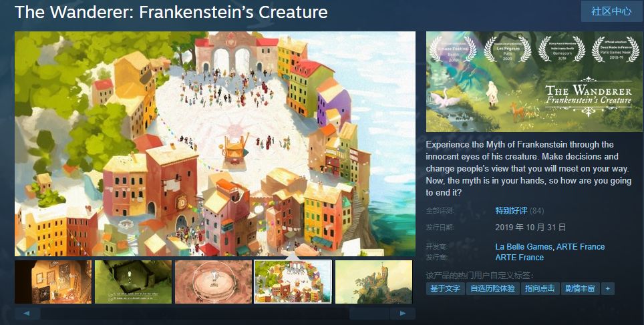644x325 pixels.
Task: Click the game header capsule image
Action: pyautogui.click(x=534, y=81)
